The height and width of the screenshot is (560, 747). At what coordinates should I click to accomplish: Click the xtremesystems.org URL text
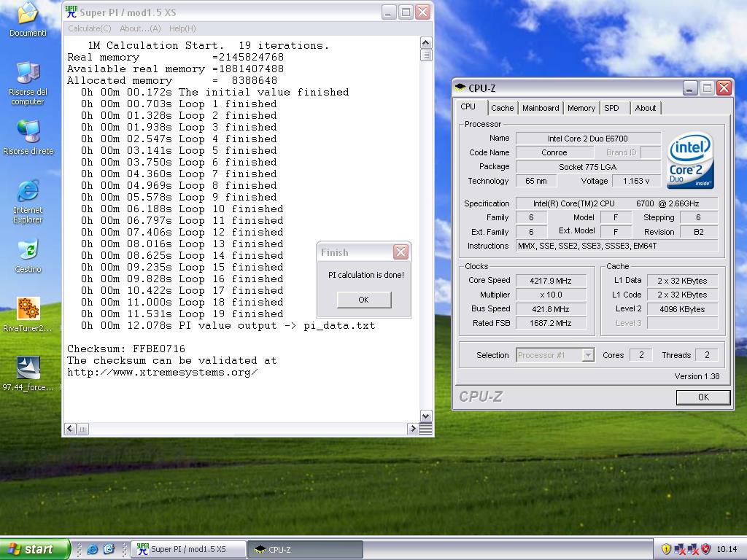[x=163, y=373]
